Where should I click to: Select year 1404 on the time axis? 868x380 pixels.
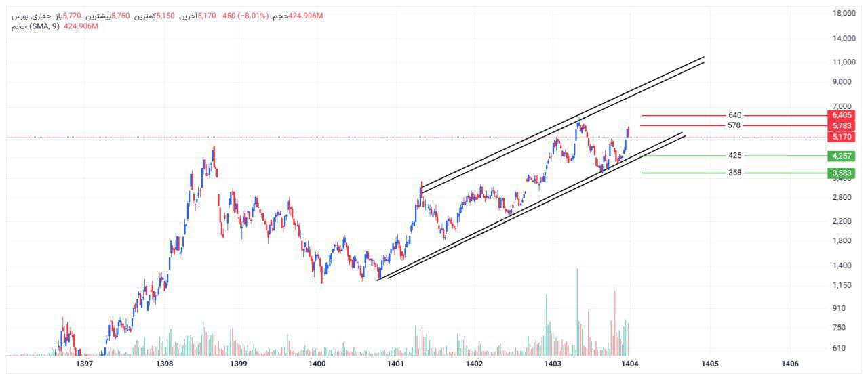(x=630, y=364)
